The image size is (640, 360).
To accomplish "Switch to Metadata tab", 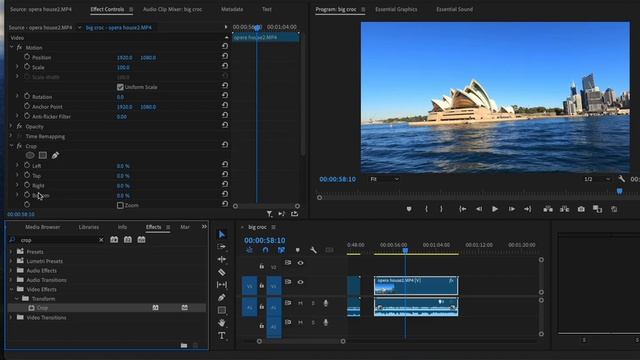I will pyautogui.click(x=232, y=9).
